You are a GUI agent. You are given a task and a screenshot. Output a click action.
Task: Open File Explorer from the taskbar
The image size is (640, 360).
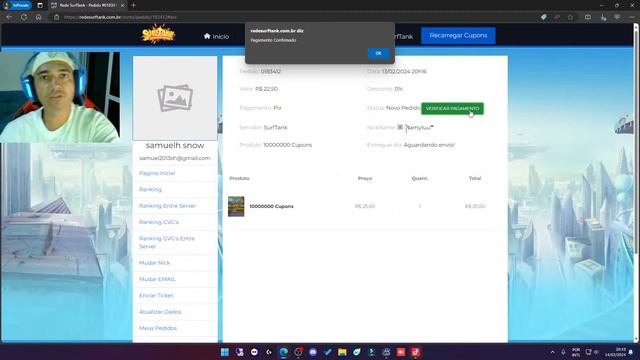[x=342, y=352]
